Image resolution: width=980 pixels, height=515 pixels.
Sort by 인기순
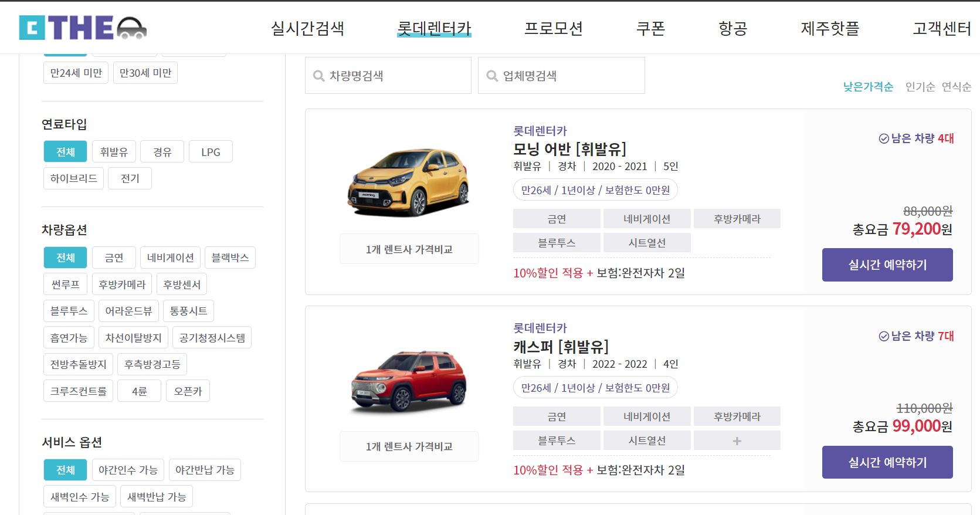[920, 87]
